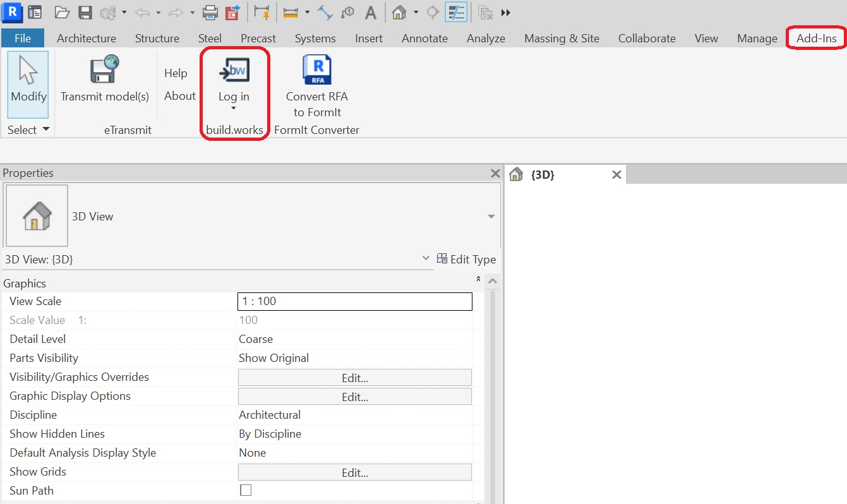Click the Default 3D View house icon
Screen dimensions: 847x504
click(x=399, y=12)
